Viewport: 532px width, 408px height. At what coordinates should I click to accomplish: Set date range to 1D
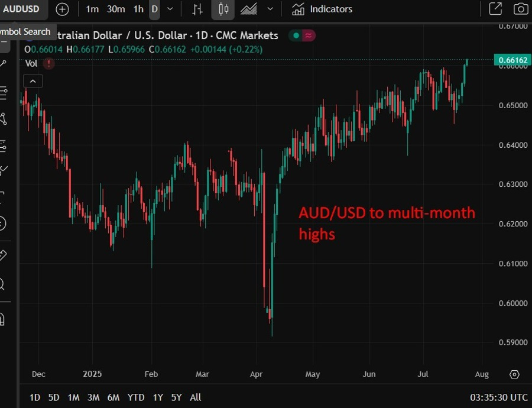[35, 397]
